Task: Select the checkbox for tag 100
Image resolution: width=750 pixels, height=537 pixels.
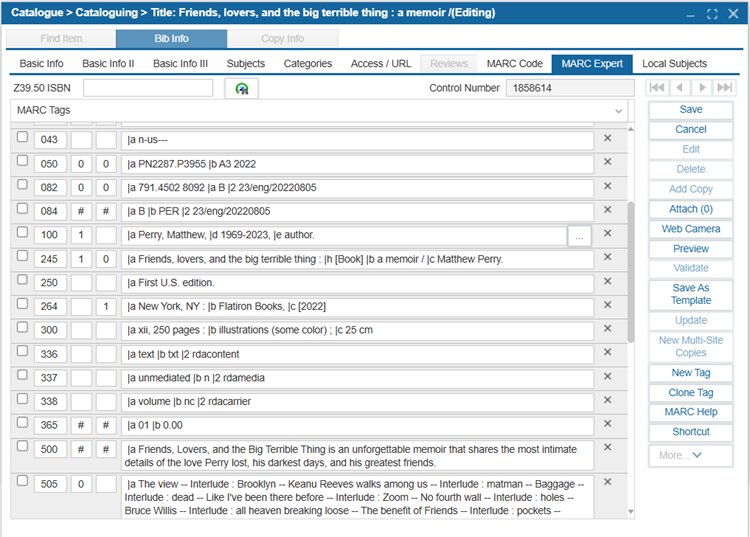Action: pos(22,232)
